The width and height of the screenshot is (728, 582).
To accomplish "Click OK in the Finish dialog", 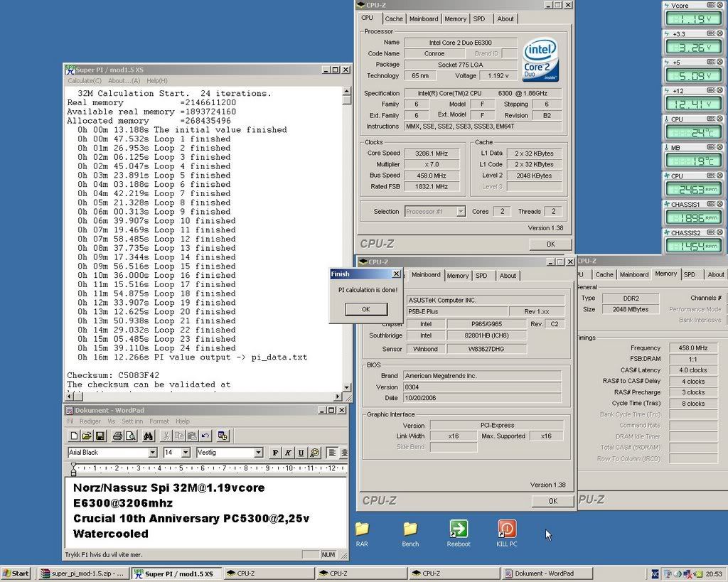I will 366,309.
